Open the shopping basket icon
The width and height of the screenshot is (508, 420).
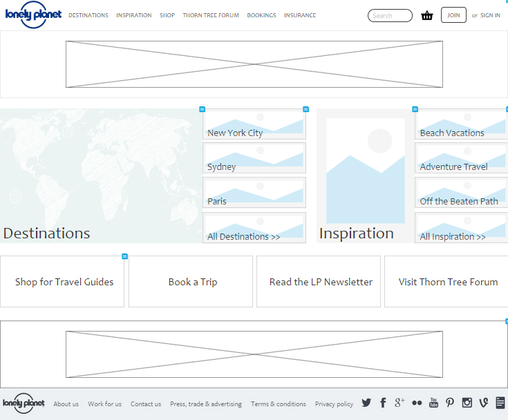click(x=427, y=15)
